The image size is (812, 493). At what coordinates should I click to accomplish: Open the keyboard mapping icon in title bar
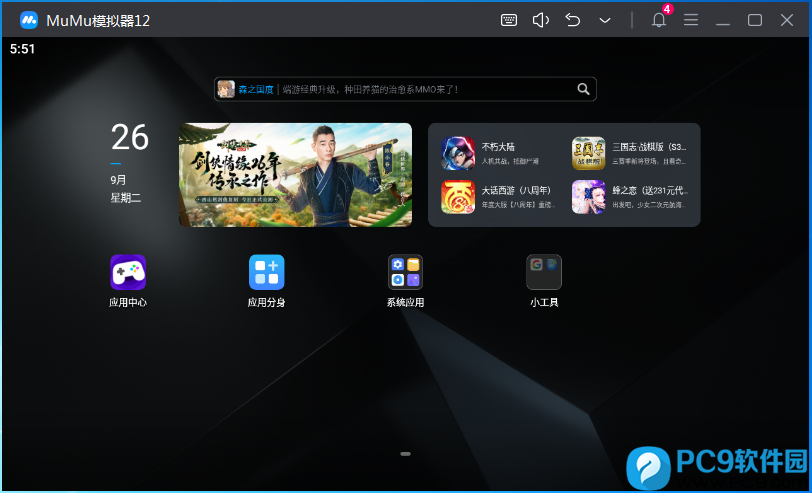[x=509, y=20]
